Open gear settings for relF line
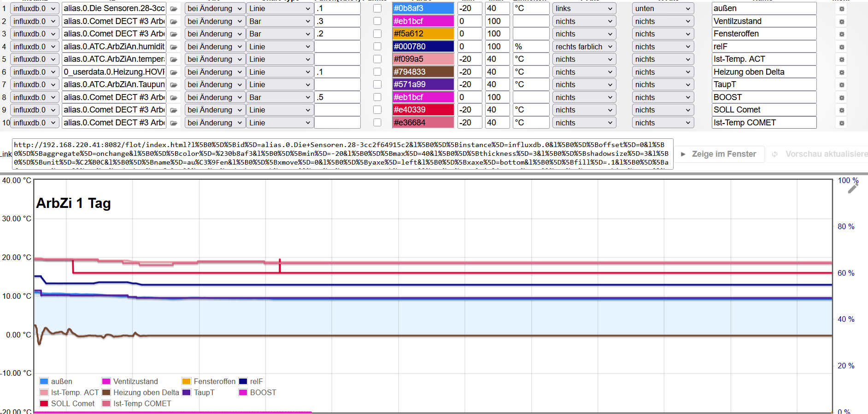Screen dimensions: 868x414 click(x=842, y=47)
